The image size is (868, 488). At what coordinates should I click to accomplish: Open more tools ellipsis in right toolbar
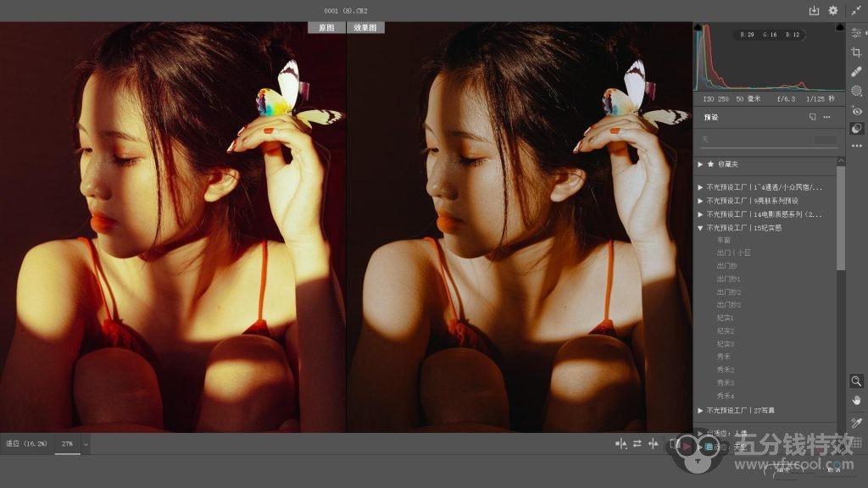[x=856, y=146]
